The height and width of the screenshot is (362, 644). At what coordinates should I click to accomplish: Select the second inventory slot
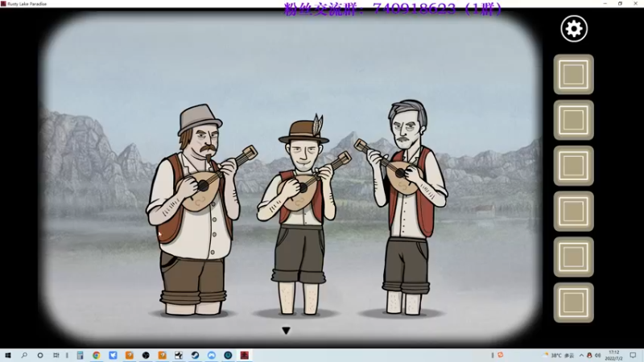coord(573,120)
